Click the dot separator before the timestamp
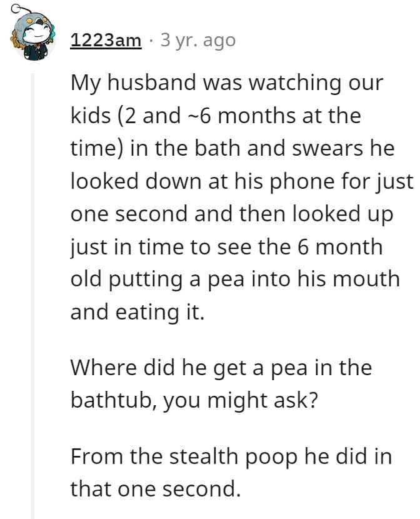 (151, 40)
